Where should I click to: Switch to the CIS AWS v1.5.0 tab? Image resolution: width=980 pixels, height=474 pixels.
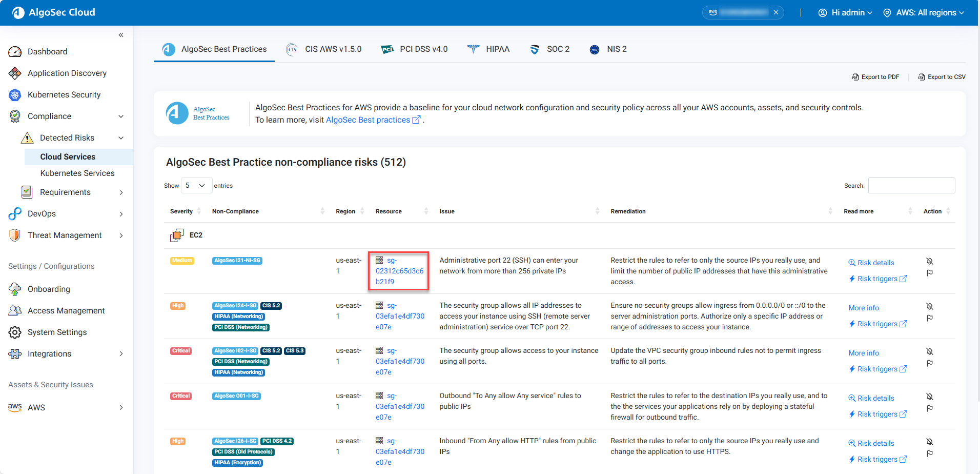pyautogui.click(x=324, y=49)
